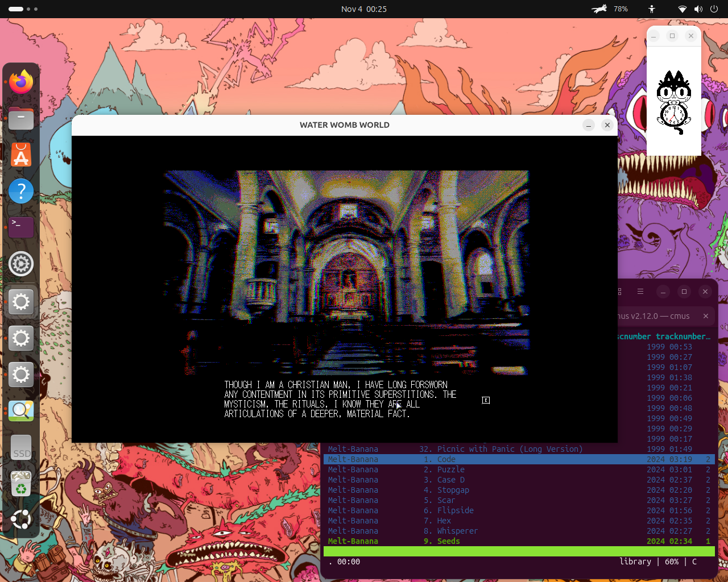Close the WATER WOMB WORLD window
Screen dimensions: 728x582
tap(607, 125)
